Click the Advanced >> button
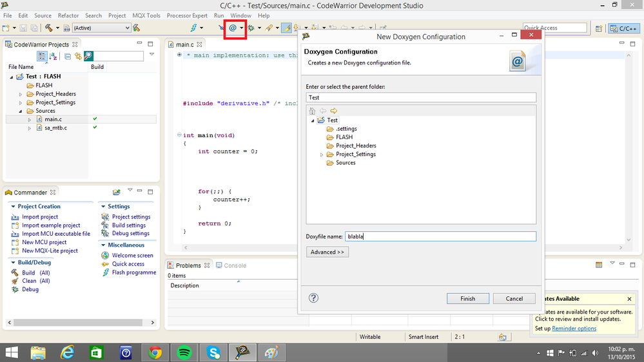Image resolution: width=644 pixels, height=362 pixels. 327,252
